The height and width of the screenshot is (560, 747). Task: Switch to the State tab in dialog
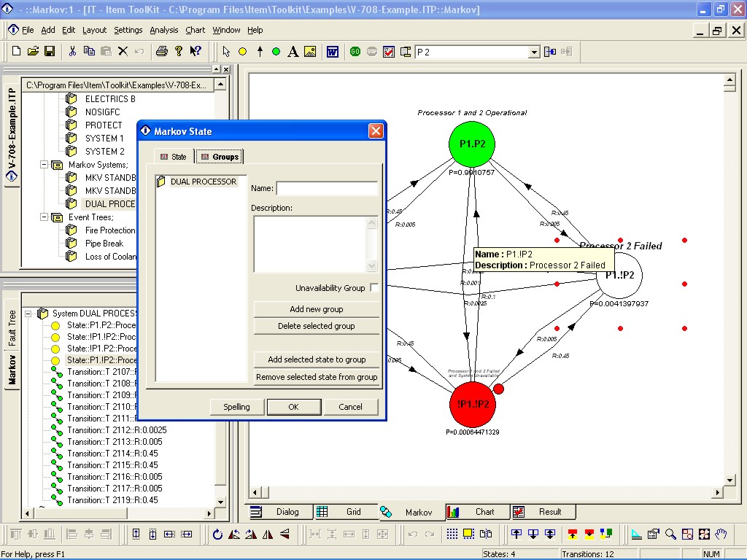click(174, 157)
